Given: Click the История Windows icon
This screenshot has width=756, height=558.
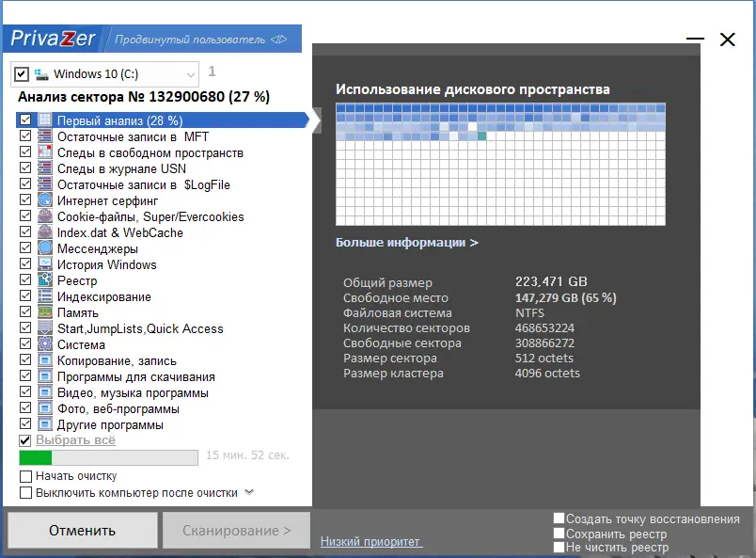Looking at the screenshot, I should (45, 263).
